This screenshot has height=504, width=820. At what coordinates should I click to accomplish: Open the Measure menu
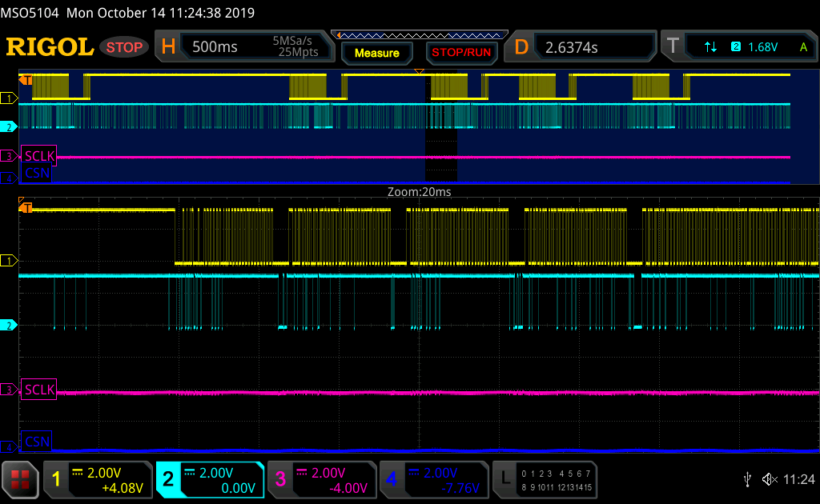click(376, 53)
